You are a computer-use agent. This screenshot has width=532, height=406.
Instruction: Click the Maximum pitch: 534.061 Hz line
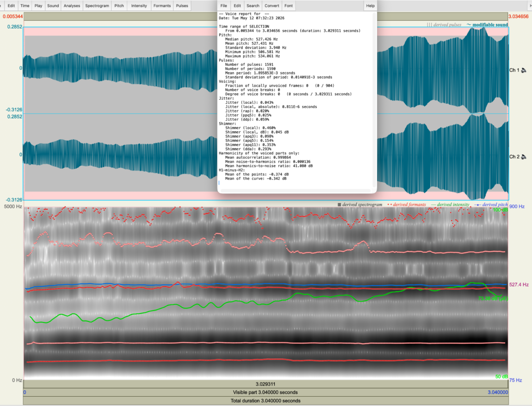click(252, 56)
